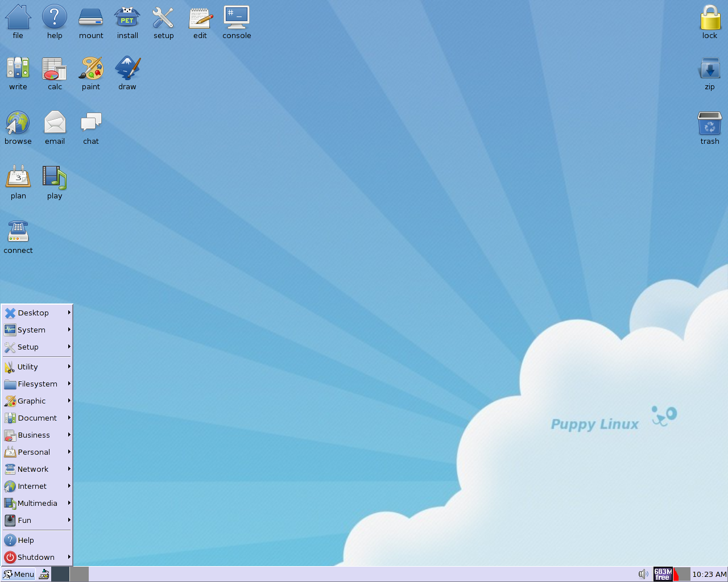Click the volume speaker tray icon

point(643,574)
